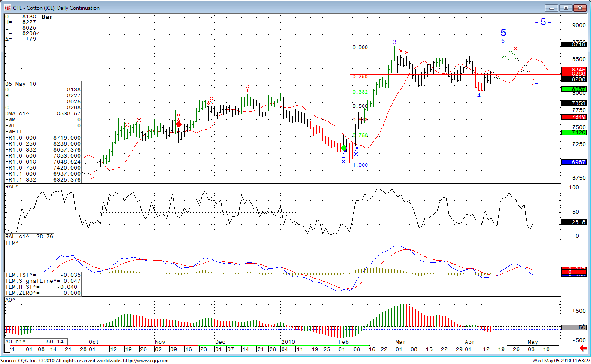
Task: Click the green 8057 Fibonacci price tag
Action: click(573, 89)
